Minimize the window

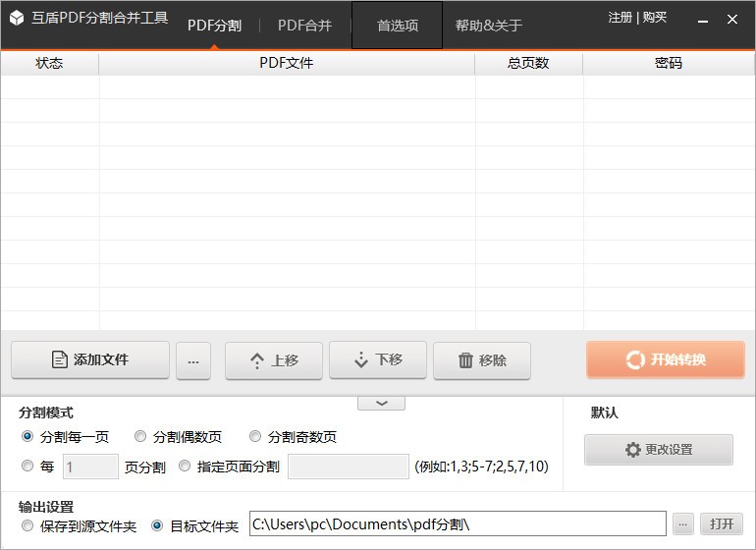(x=703, y=20)
